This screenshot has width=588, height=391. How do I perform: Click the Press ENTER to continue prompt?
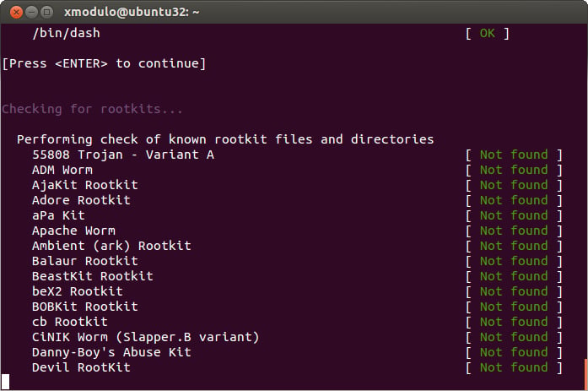pos(104,63)
